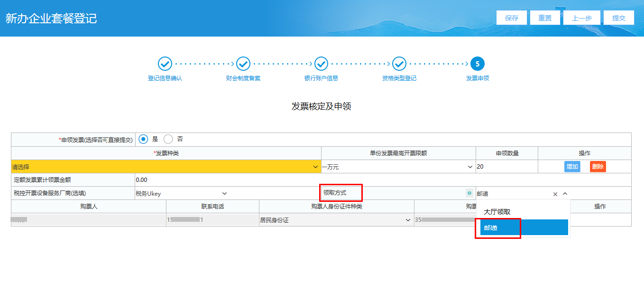Click the step 5 发票申领 circle

click(477, 64)
